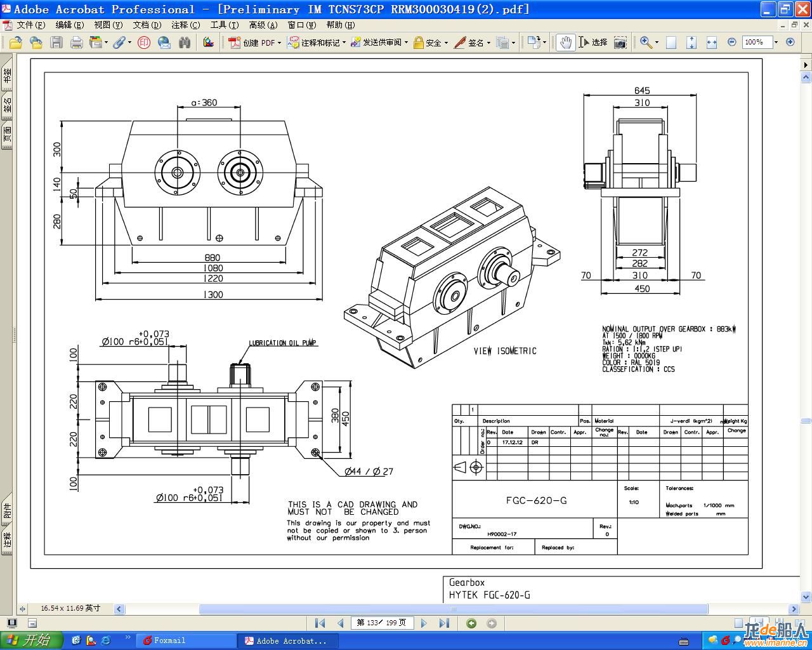Open the 书签 bookmarks side tab

6,76
